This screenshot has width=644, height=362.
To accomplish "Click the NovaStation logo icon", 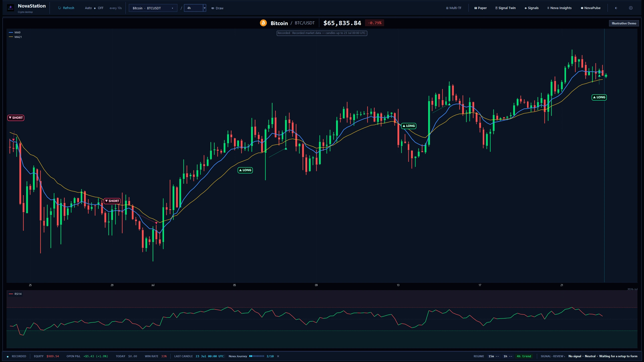I will [11, 8].
